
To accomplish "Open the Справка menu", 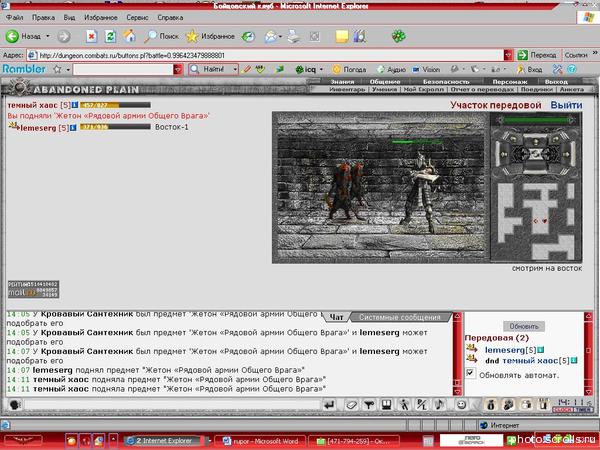I will pyautogui.click(x=170, y=18).
